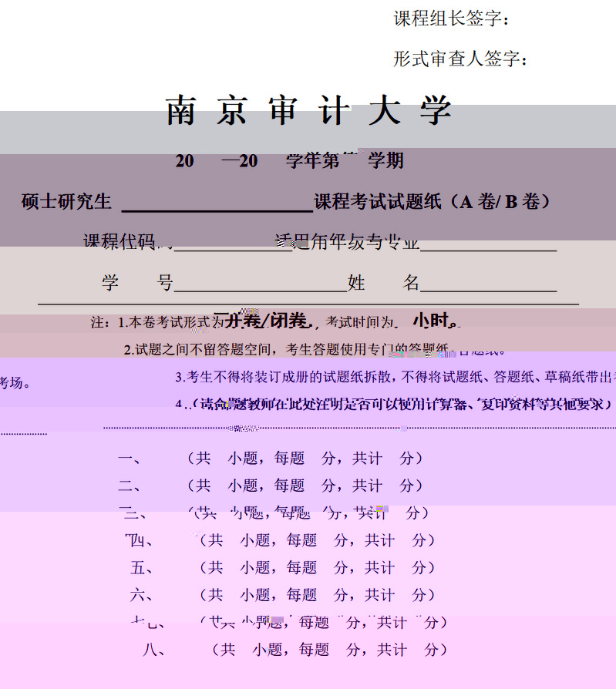The height and width of the screenshot is (689, 616).
Task: Click the text 课程考试试题纸 (A卷/B卷)
Action: [x=433, y=202]
